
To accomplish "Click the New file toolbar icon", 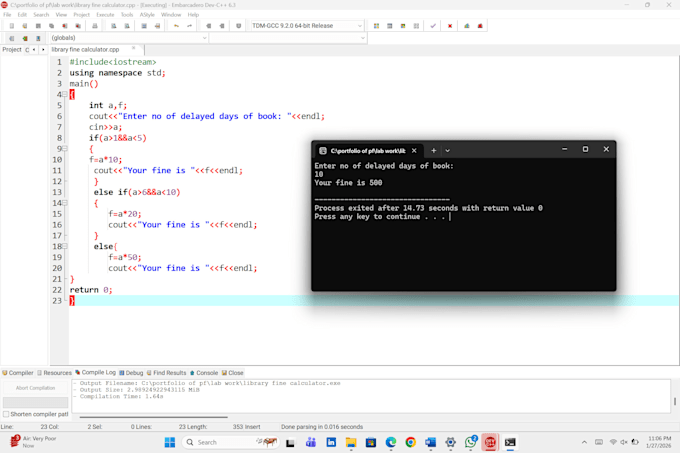I will [x=12, y=26].
